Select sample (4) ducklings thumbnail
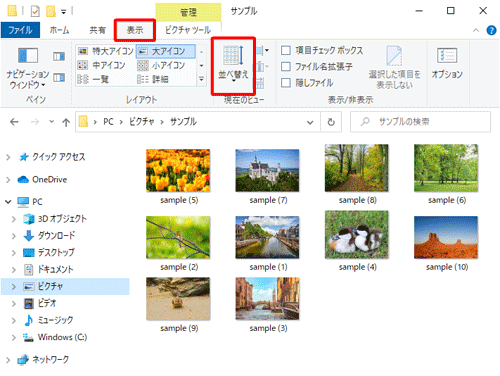Image resolution: width=500 pixels, height=376 pixels. click(x=357, y=235)
